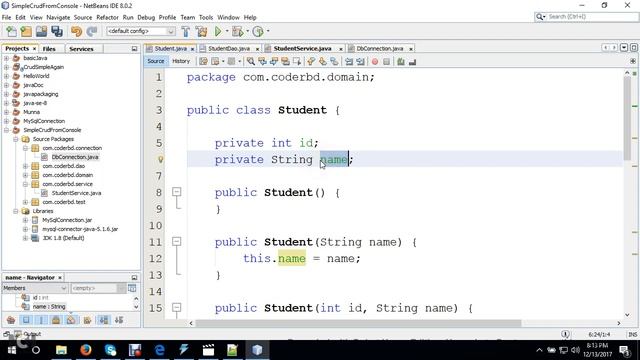Click the red Start Macro Recording icon
This screenshot has width=640, height=360.
[375, 62]
